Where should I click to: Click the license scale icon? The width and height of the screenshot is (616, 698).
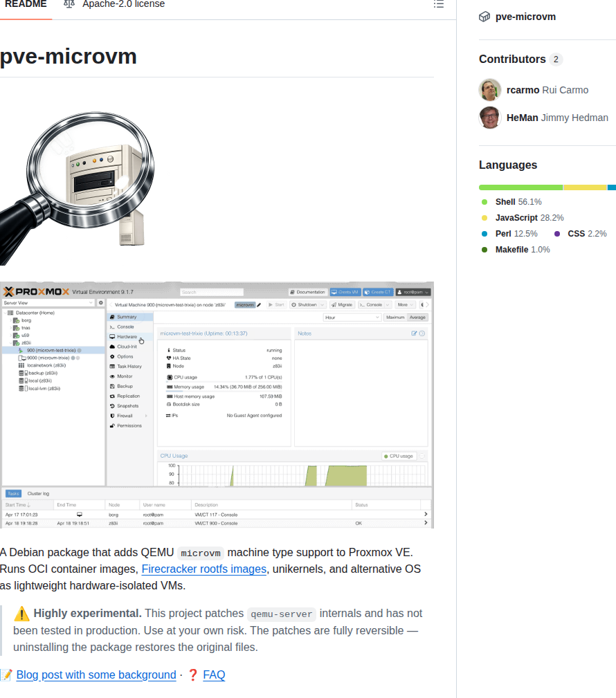point(69,4)
